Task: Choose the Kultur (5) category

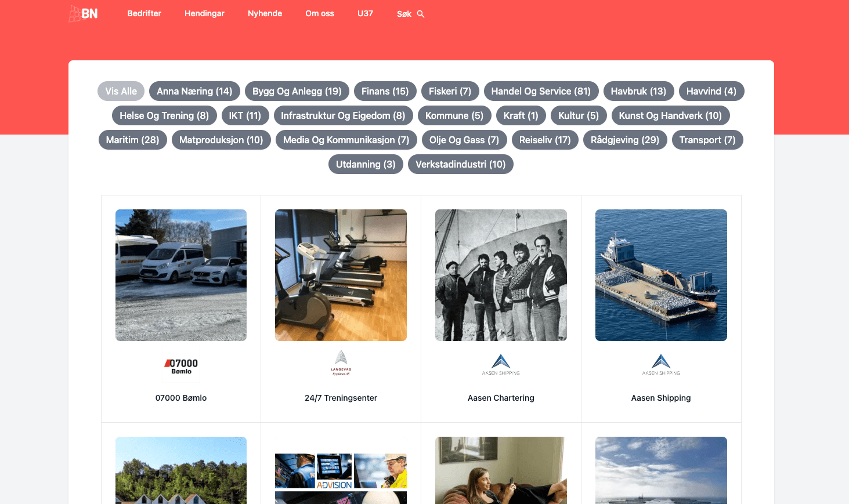Action: tap(579, 115)
